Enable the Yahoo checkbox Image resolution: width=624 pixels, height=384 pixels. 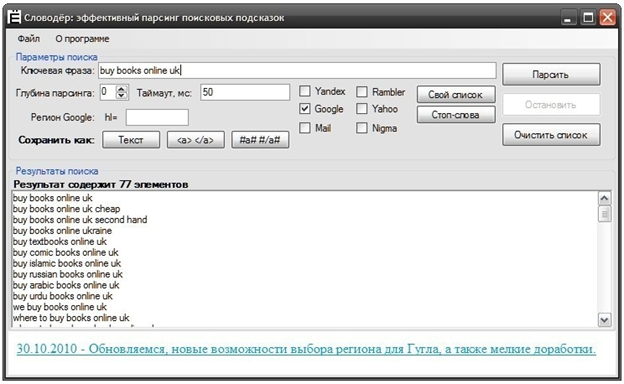362,109
